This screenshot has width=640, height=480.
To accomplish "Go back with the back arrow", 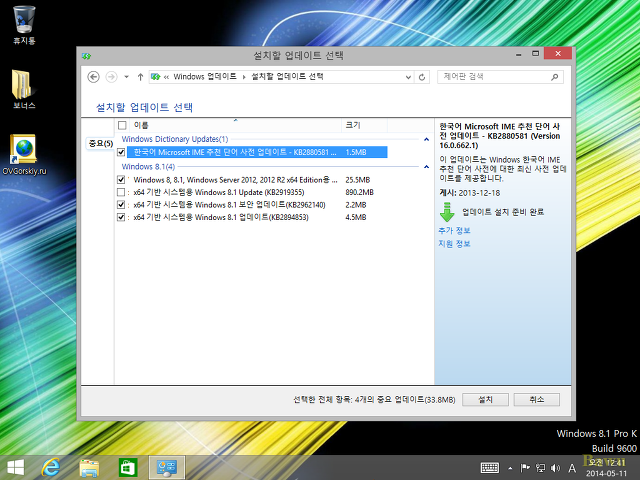I will [93, 77].
